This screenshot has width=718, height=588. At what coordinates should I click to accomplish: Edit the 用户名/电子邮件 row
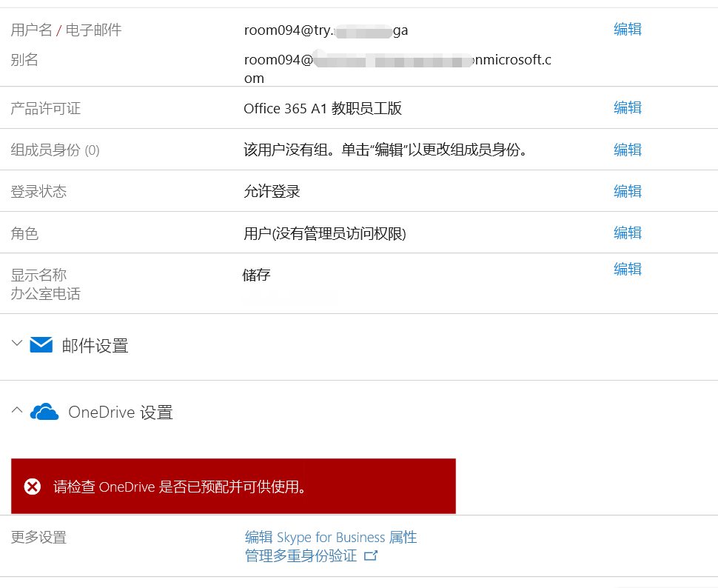click(x=628, y=30)
